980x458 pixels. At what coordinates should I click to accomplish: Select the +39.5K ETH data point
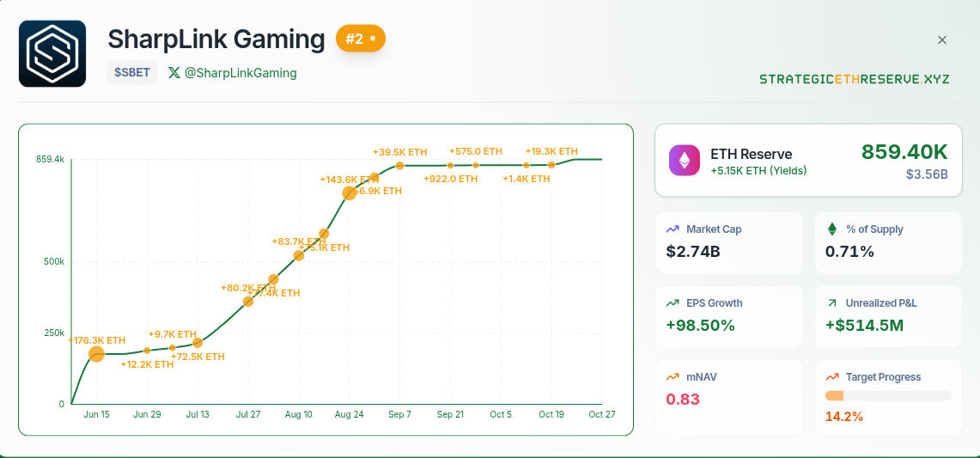399,165
